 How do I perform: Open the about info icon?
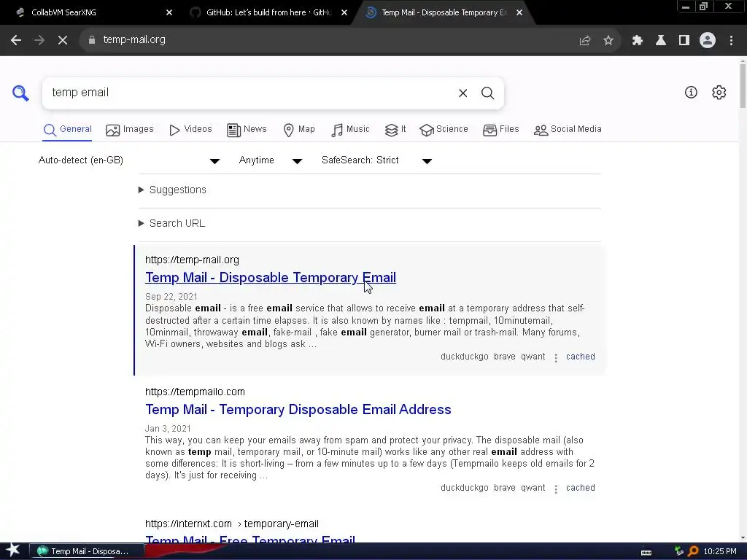pos(691,93)
